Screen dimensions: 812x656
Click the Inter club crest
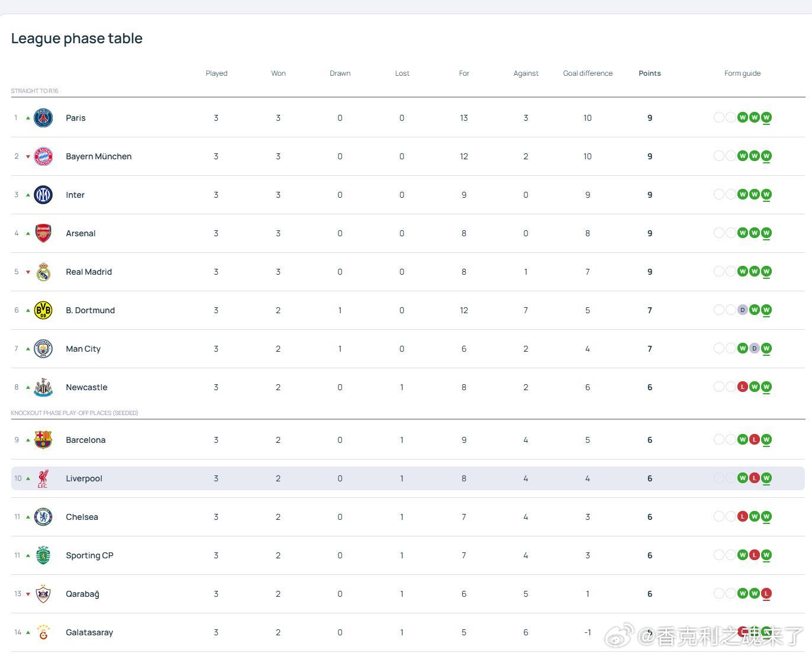tap(43, 195)
